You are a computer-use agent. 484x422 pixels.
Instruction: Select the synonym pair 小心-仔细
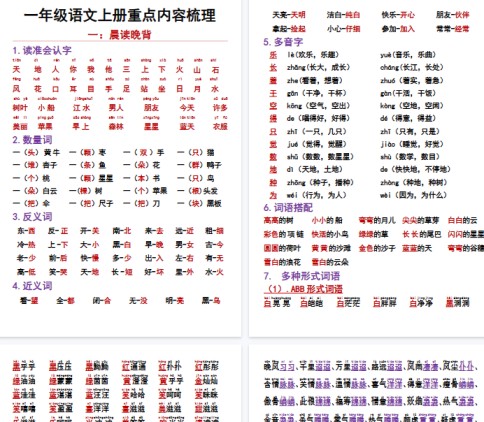point(344,29)
